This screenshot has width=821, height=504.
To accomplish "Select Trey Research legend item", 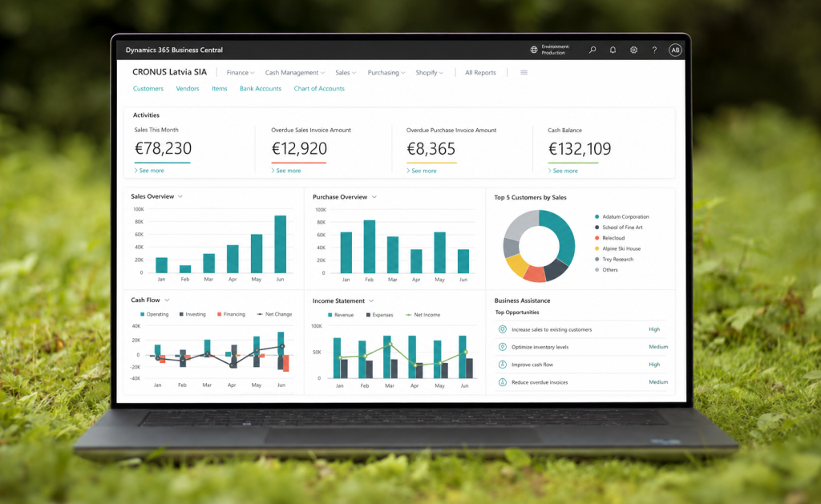I will (614, 259).
